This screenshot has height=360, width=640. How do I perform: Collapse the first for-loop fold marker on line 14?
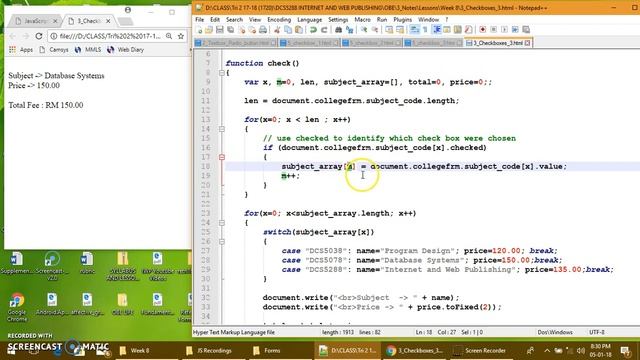[x=222, y=129]
